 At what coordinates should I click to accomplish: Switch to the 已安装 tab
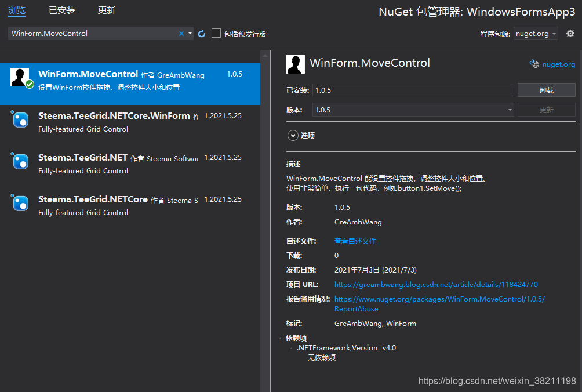tap(62, 10)
